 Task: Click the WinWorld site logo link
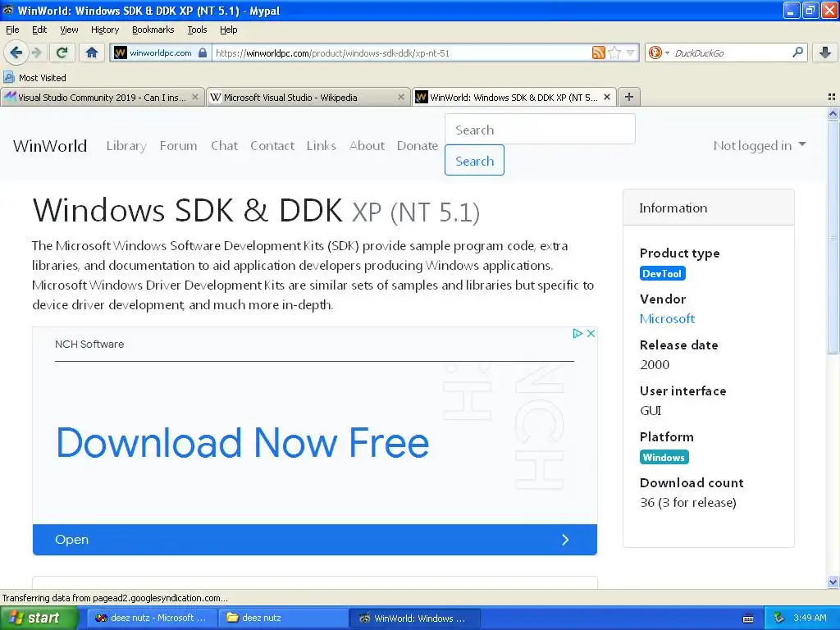point(50,146)
